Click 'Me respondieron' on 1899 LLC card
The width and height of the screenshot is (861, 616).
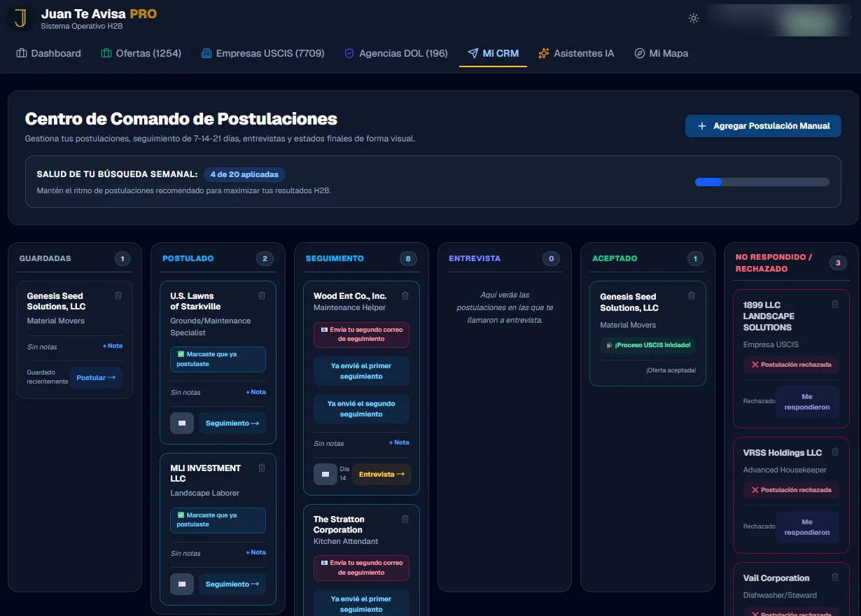coord(807,402)
